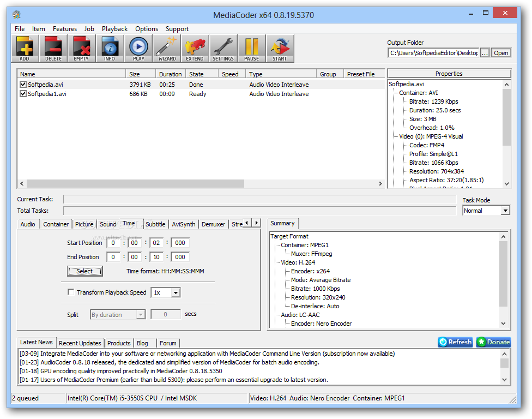This screenshot has width=532, height=419.
Task: Open the playback speed 1x dropdown
Action: (176, 292)
